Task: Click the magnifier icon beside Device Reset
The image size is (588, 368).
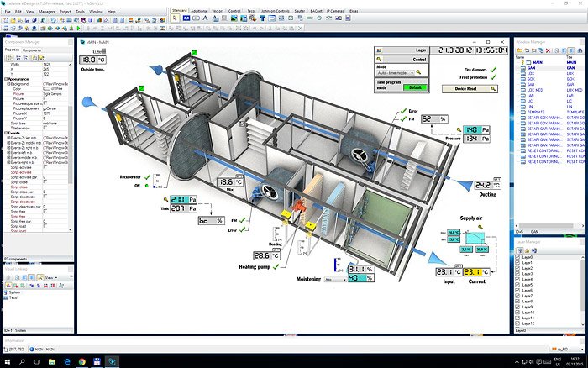Action: coord(493,87)
